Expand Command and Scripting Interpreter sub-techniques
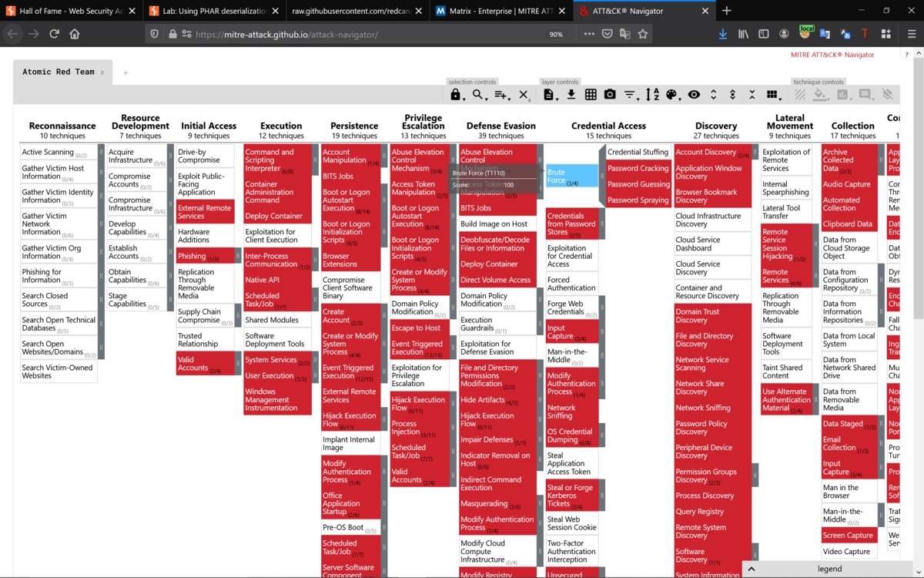The image size is (924, 578). point(315,160)
